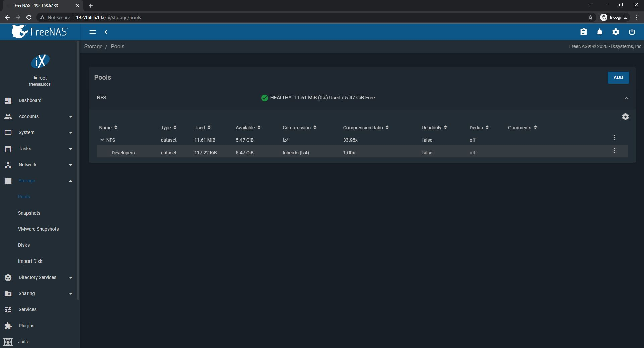Screen dimensions: 644x348
Task: Collapse sidebar with the left chevron
Action: click(x=106, y=32)
